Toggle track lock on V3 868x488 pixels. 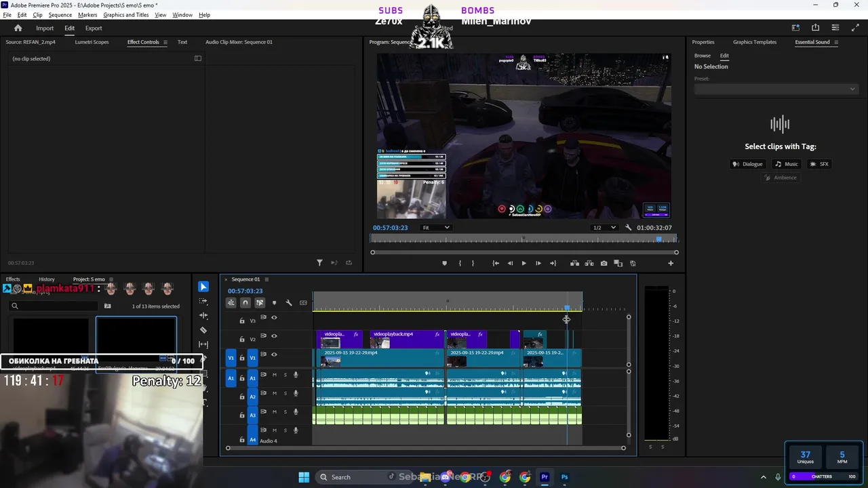[242, 321]
